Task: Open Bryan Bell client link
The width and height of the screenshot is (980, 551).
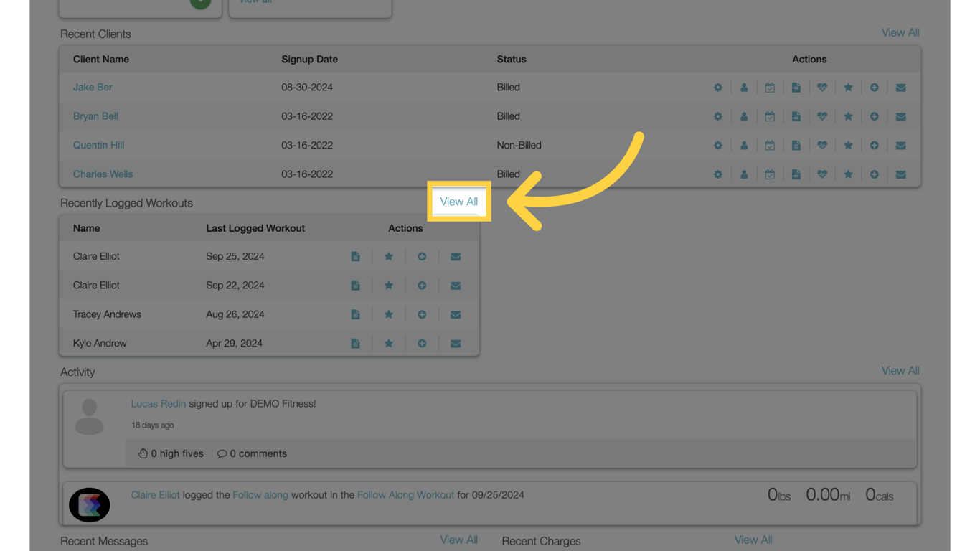Action: coord(95,116)
